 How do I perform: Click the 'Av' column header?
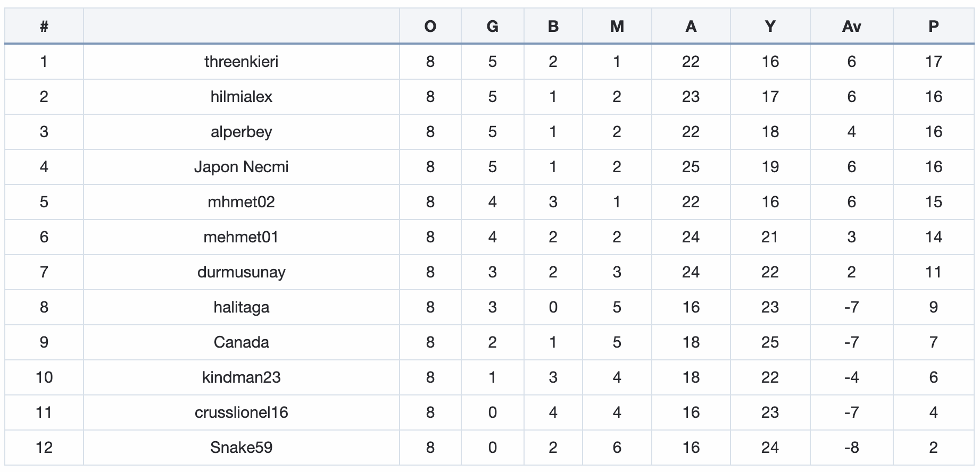coord(851,26)
